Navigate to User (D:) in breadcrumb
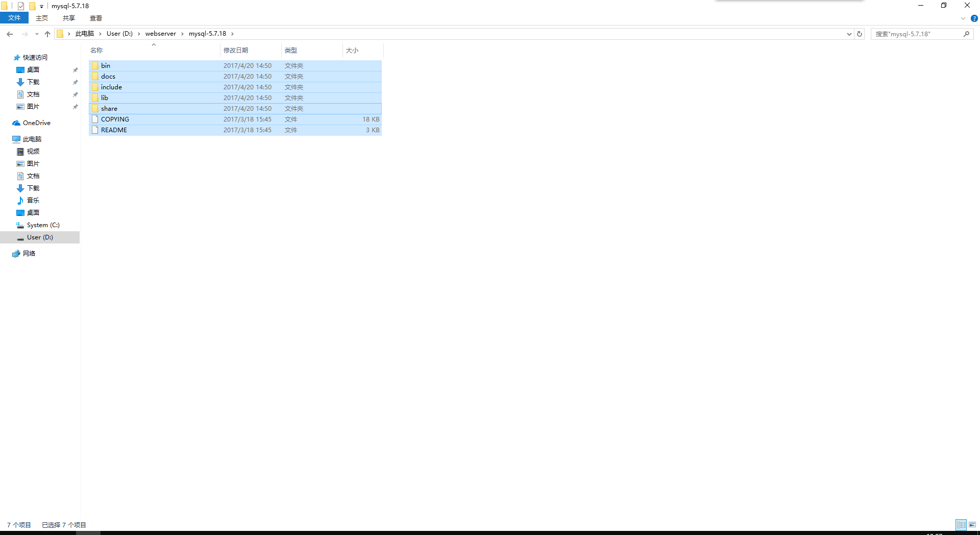Image resolution: width=980 pixels, height=535 pixels. [x=119, y=34]
